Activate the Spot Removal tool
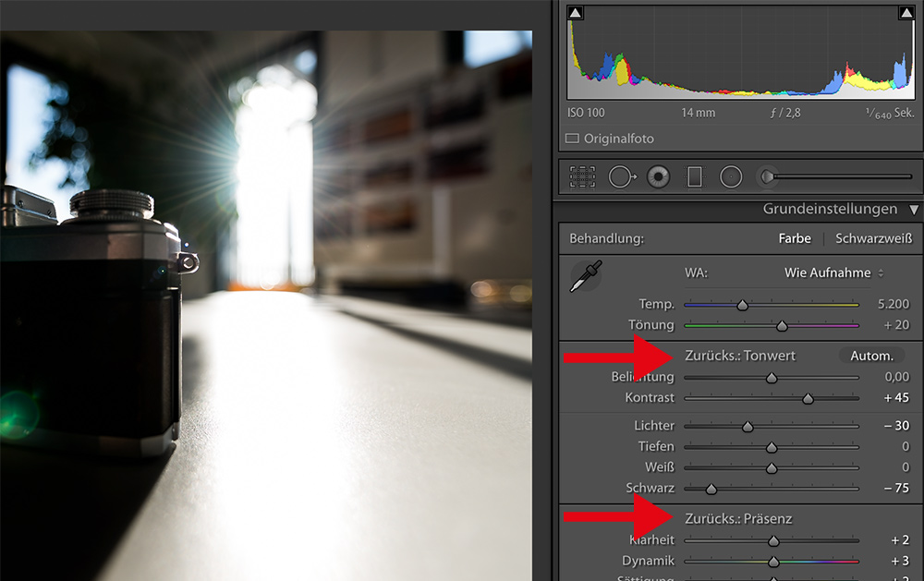The width and height of the screenshot is (924, 581). coord(620,176)
